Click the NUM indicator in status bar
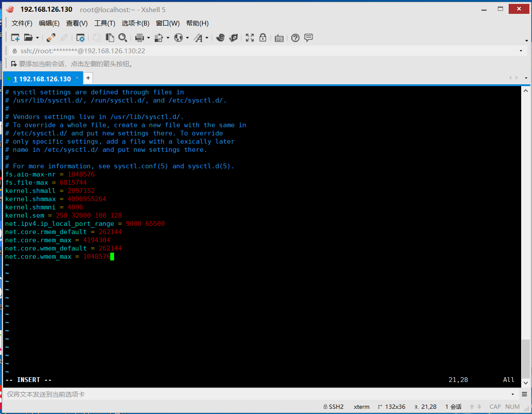 (x=513, y=407)
